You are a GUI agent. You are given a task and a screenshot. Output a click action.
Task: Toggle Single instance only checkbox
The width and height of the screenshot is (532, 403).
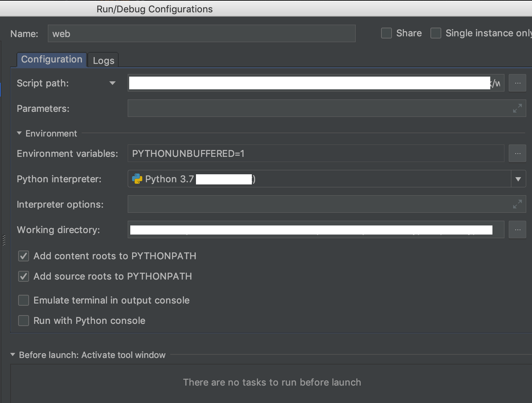coord(436,33)
